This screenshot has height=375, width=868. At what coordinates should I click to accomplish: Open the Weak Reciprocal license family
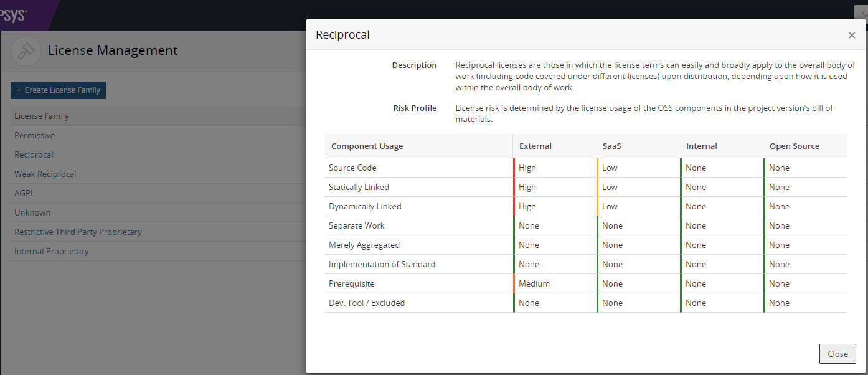point(45,174)
